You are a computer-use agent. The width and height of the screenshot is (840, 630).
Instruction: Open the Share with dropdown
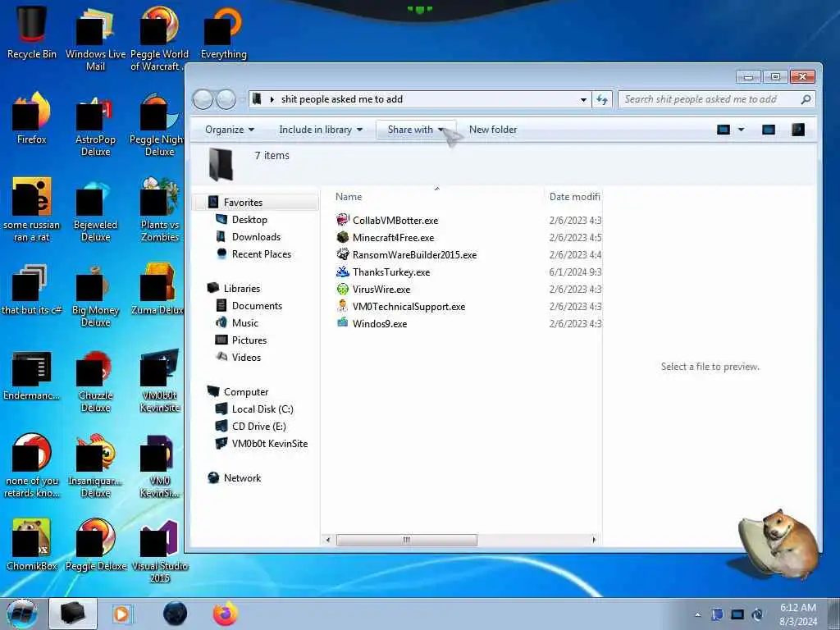click(416, 129)
